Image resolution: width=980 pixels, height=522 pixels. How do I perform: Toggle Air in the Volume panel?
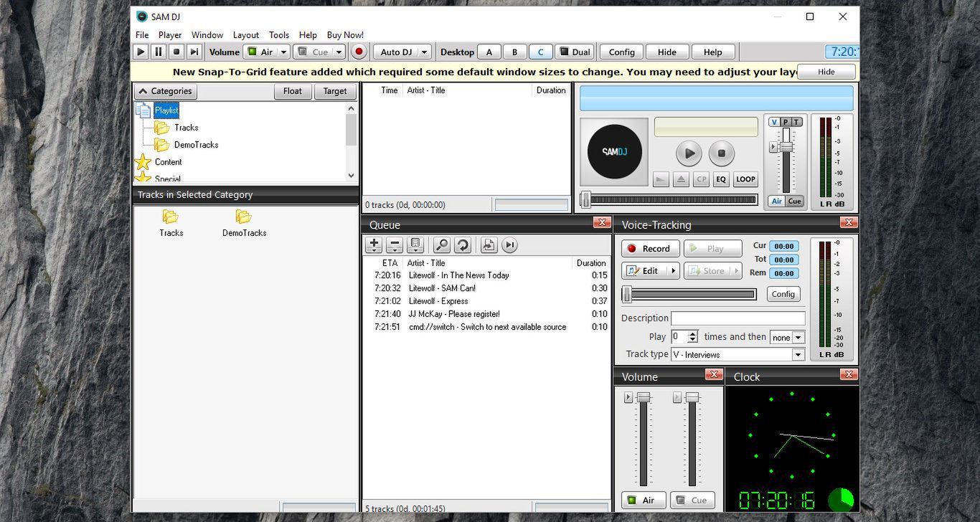(x=643, y=500)
